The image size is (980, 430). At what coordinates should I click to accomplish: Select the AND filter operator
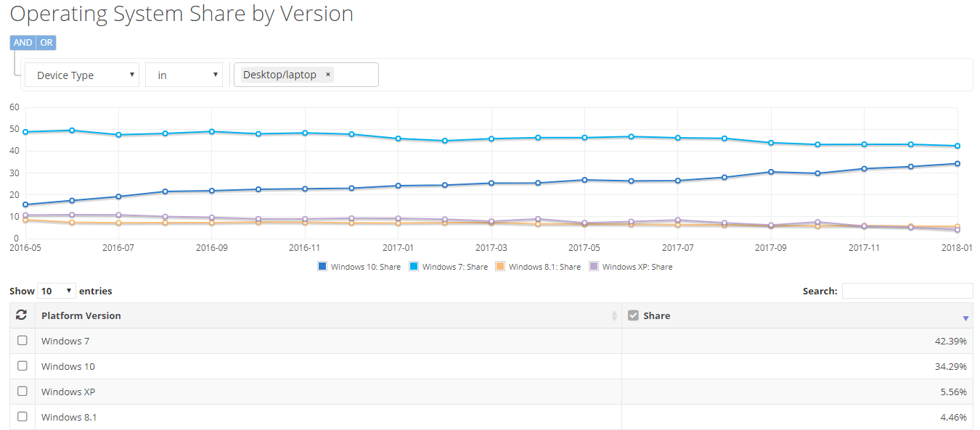(23, 43)
